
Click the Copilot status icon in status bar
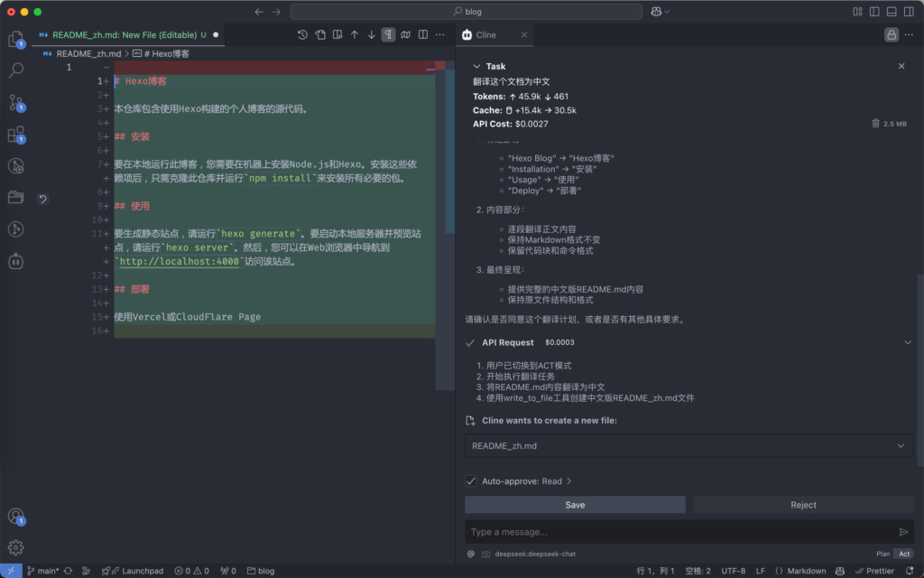(840, 571)
